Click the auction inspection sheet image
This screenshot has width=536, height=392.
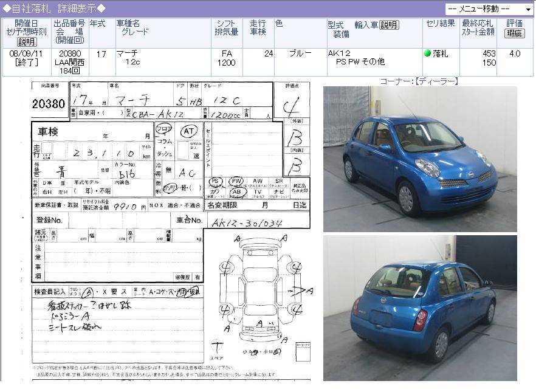pyautogui.click(x=171, y=230)
